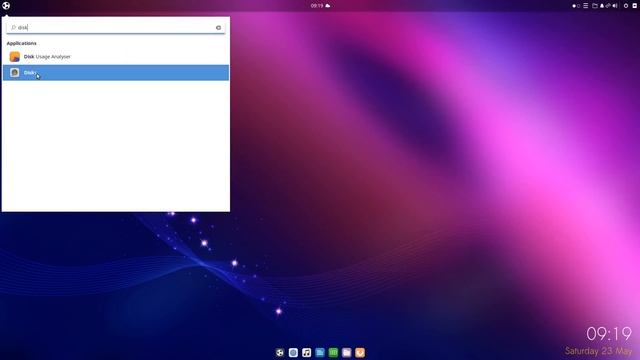Click the Disk Usage Analyser app icon

(x=15, y=57)
